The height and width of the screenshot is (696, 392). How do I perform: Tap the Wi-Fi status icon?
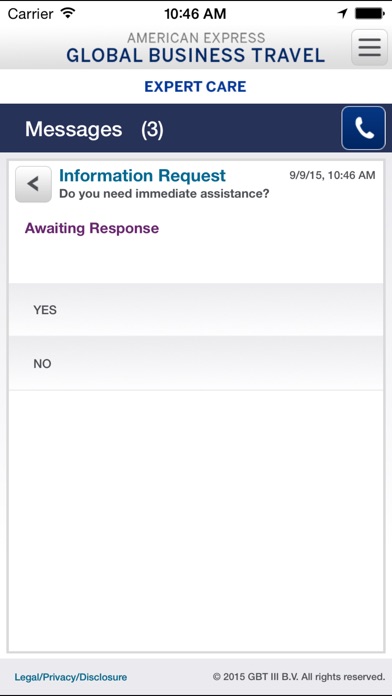[x=68, y=13]
